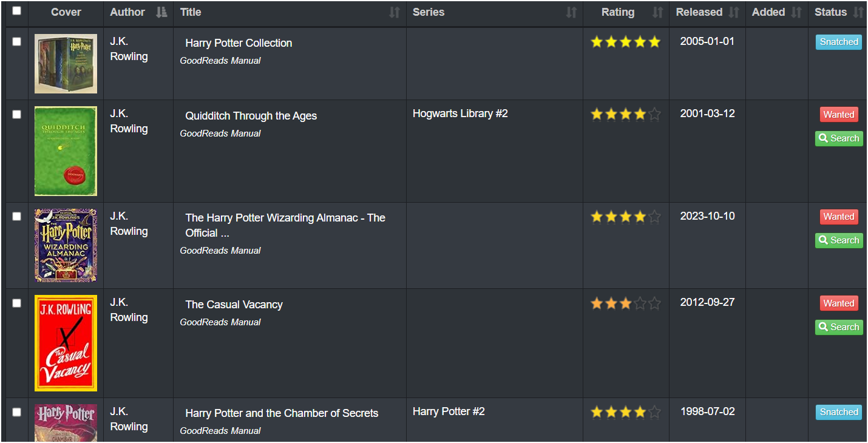This screenshot has width=868, height=443.
Task: Select checkbox for Quidditch Through the Ages
Action: click(x=16, y=114)
